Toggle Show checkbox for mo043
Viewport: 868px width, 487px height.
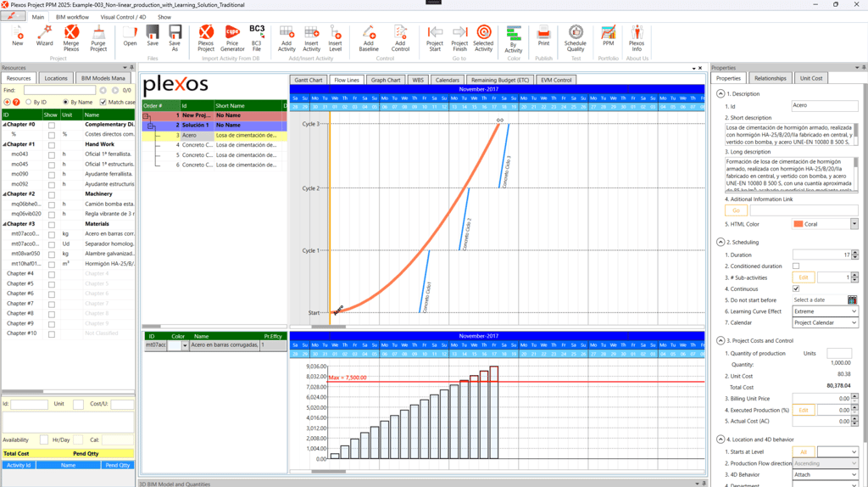click(x=52, y=154)
